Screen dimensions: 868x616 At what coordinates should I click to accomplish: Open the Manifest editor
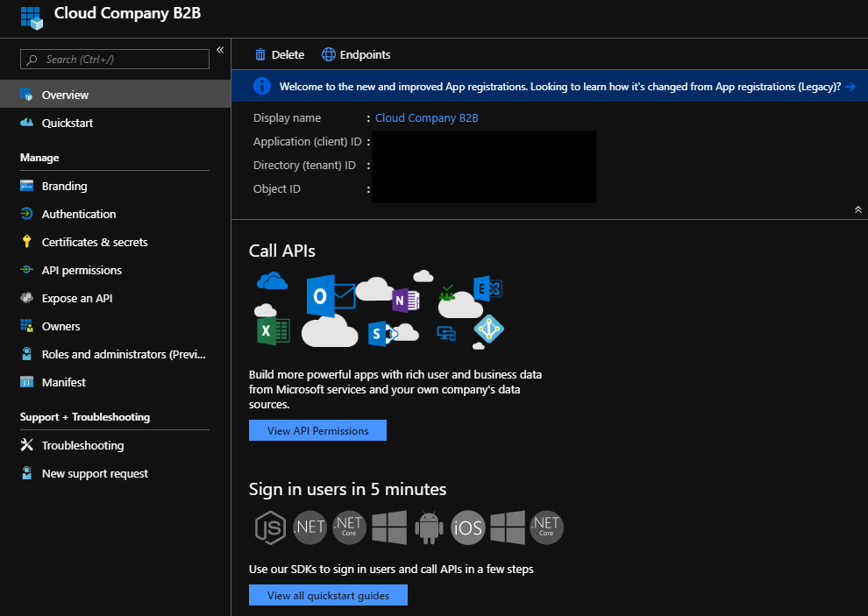pos(64,382)
